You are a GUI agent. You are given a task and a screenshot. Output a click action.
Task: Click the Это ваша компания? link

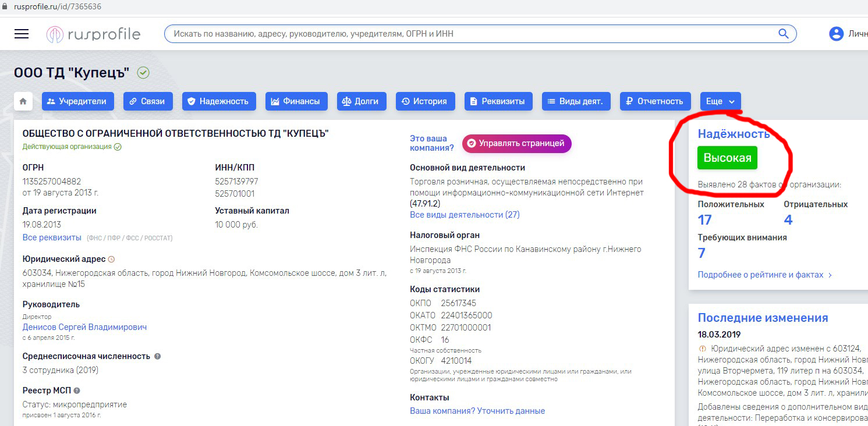[432, 143]
